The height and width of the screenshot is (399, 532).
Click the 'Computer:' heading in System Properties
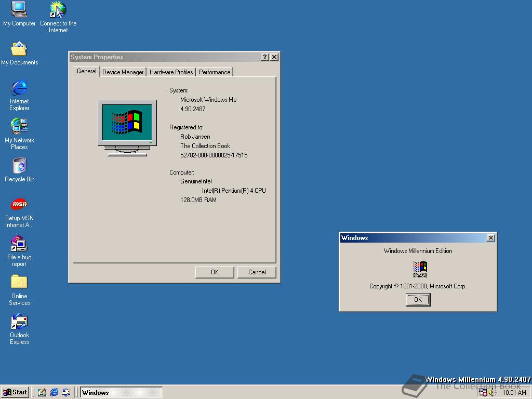click(181, 172)
